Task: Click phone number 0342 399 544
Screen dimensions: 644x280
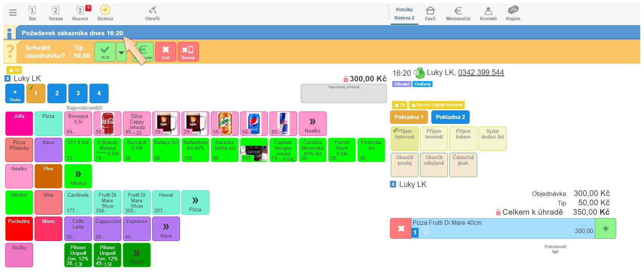Action: coord(481,72)
